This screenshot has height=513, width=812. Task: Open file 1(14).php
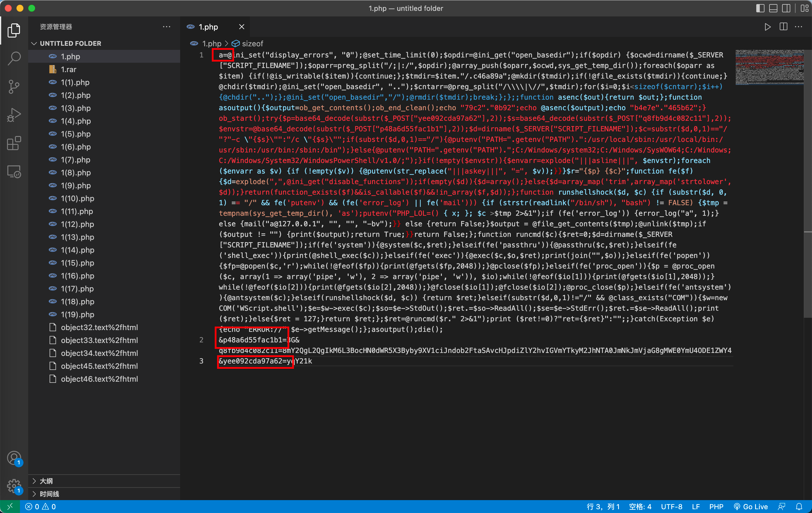point(104,250)
